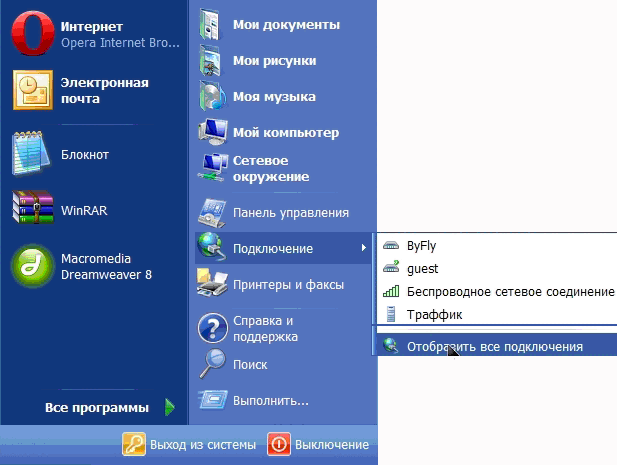The width and height of the screenshot is (617, 465).
Task: Click the Панель управления icon
Action: 212,212
